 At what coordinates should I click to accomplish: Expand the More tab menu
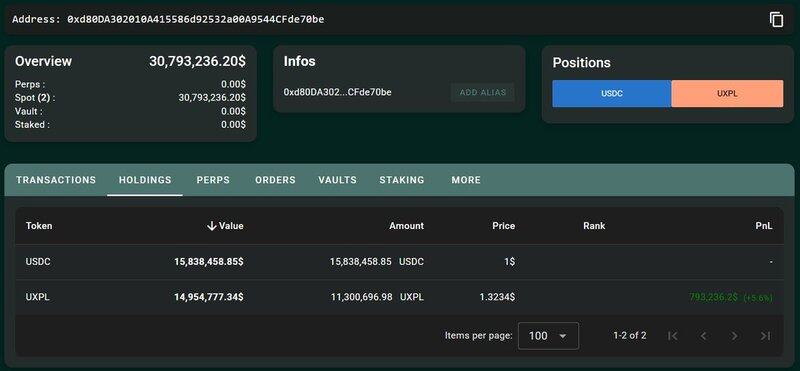[466, 180]
